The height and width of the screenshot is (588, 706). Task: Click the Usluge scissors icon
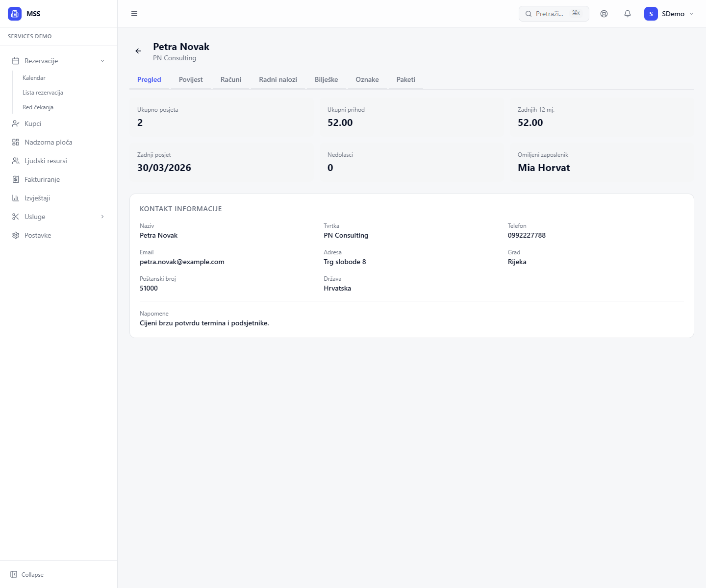click(x=15, y=217)
